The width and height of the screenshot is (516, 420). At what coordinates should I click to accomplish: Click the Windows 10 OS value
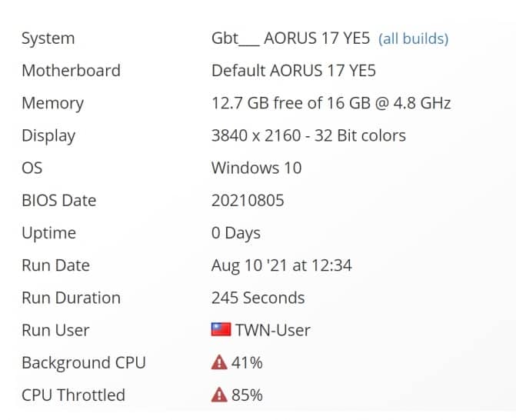tap(256, 168)
